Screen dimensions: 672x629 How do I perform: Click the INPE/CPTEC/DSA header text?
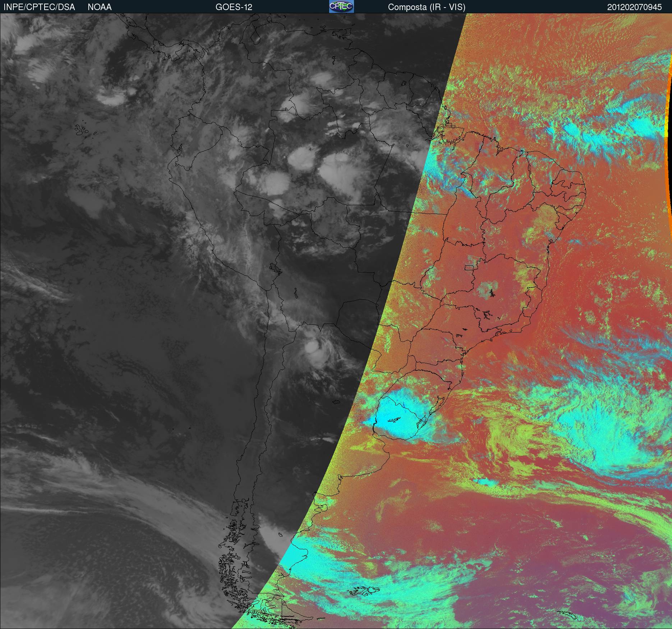pyautogui.click(x=39, y=7)
